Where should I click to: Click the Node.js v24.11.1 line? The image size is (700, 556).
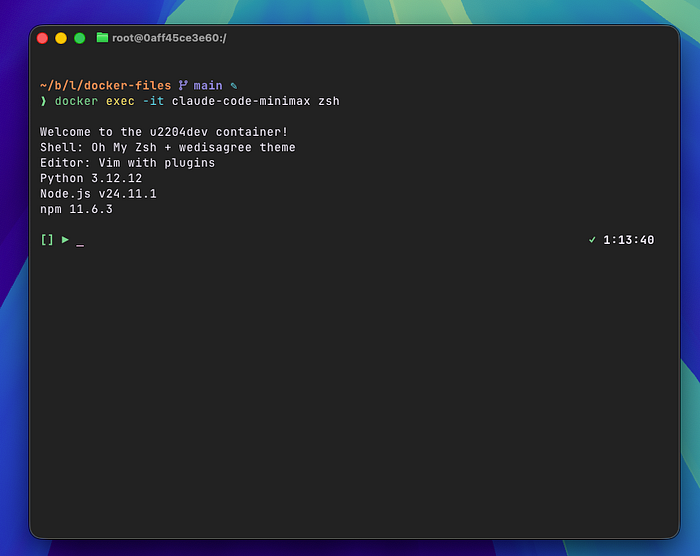tap(98, 194)
